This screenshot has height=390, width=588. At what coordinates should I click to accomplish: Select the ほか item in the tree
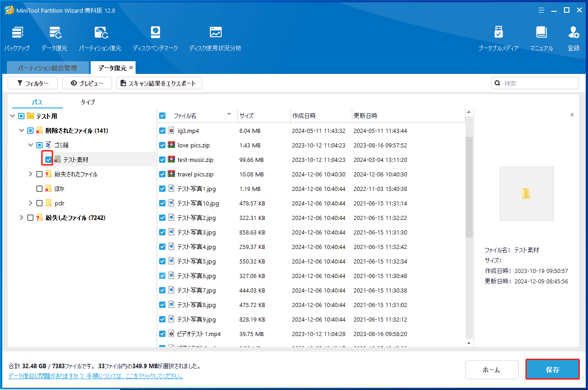59,189
